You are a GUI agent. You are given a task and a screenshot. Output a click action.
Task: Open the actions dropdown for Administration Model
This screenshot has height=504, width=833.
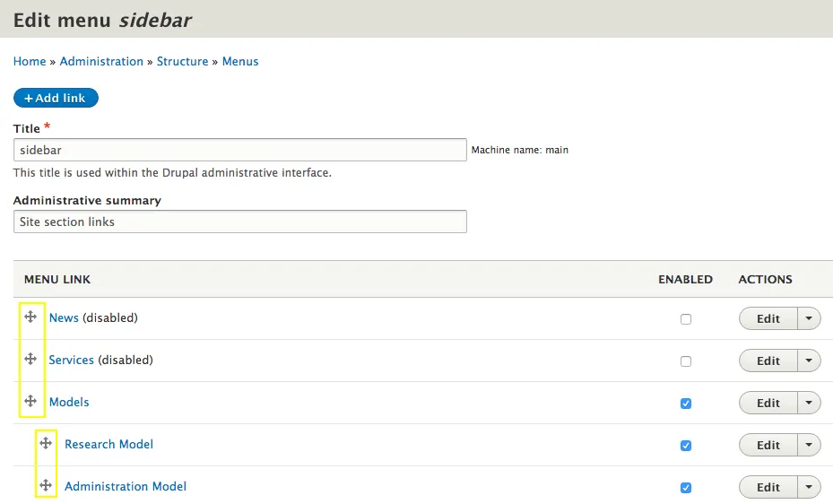coord(809,487)
